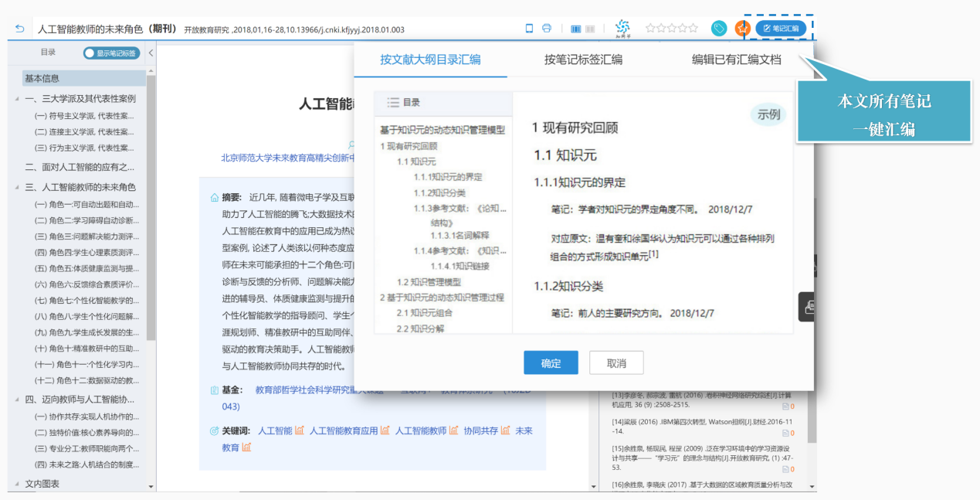Collapse 四、迈向教师与人工智能协... tree node
The image size is (980, 500).
[18, 400]
